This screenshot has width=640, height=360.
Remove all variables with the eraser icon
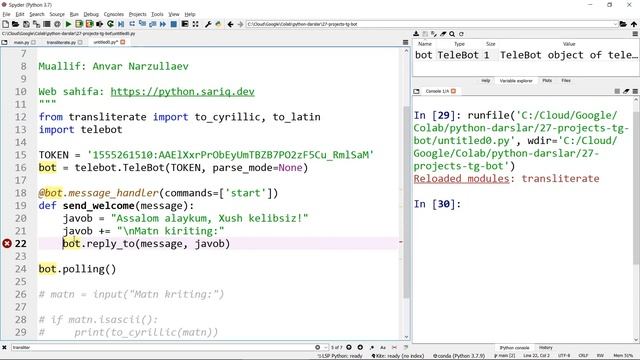[443, 34]
